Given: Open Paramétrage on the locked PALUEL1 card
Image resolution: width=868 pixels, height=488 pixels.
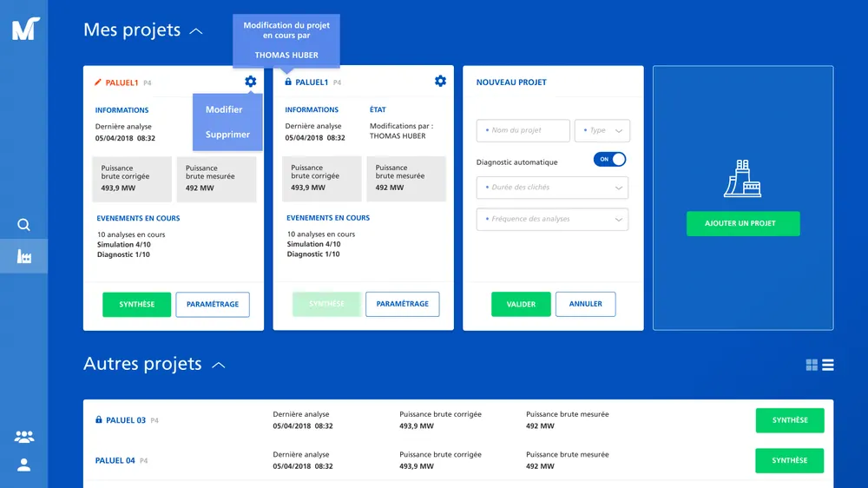Looking at the screenshot, I should pos(403,304).
